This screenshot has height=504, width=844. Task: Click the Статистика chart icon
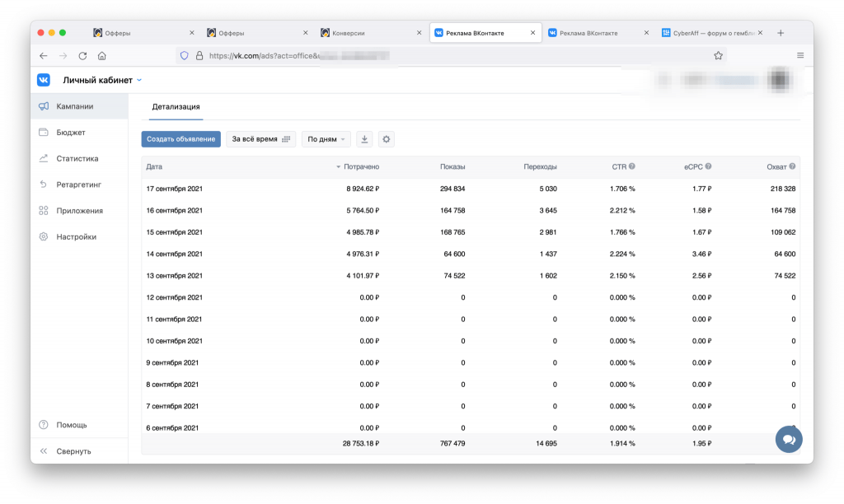tap(44, 158)
